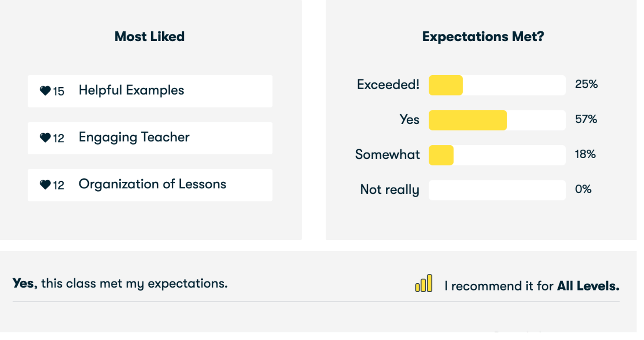
Task: Click the empty Not really bar
Action: (x=497, y=190)
